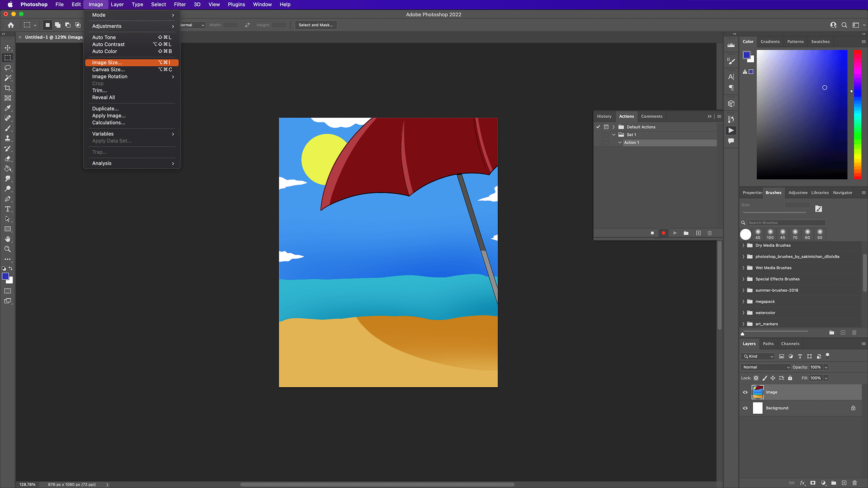Screen dimensions: 868x488
Task: Select the Zoom tool
Action: 8,249
